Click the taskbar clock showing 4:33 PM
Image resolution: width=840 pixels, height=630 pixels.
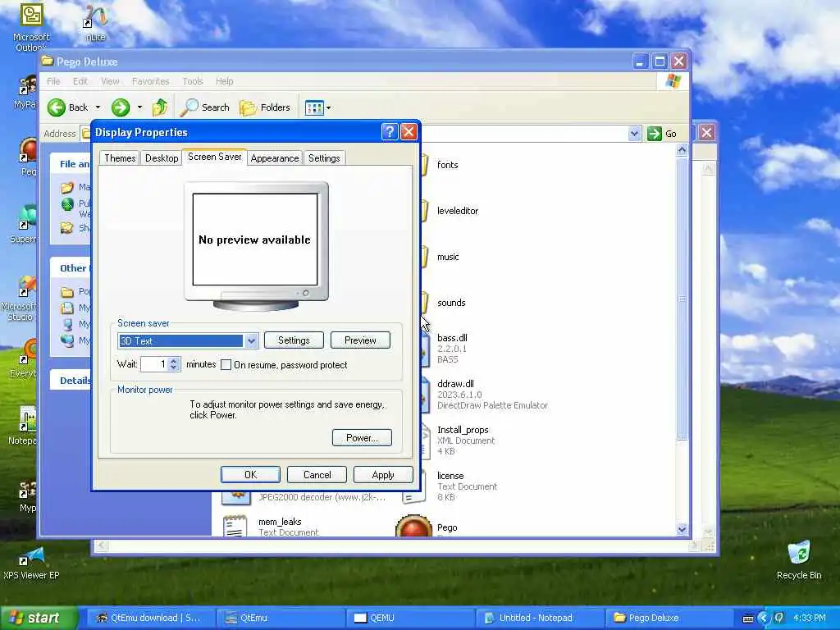pos(809,619)
